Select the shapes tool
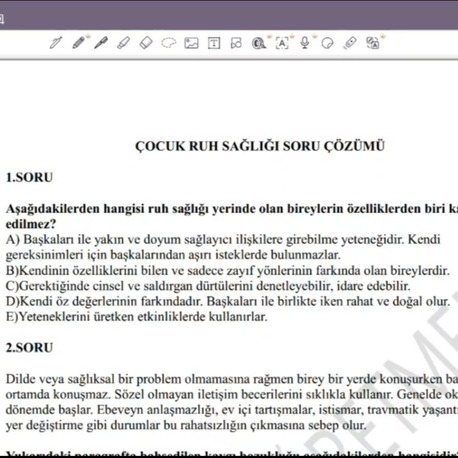This screenshot has width=458, height=458. pos(236,43)
